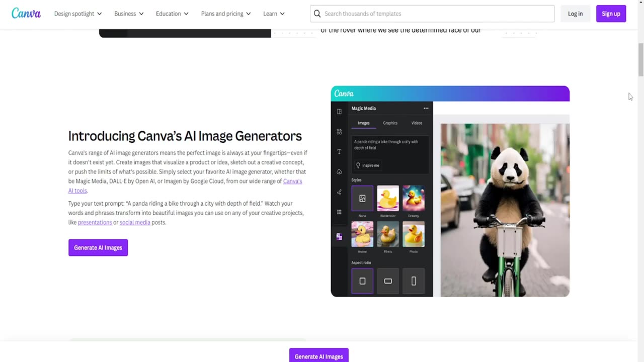Open the Canva's AI tools link

point(293,181)
